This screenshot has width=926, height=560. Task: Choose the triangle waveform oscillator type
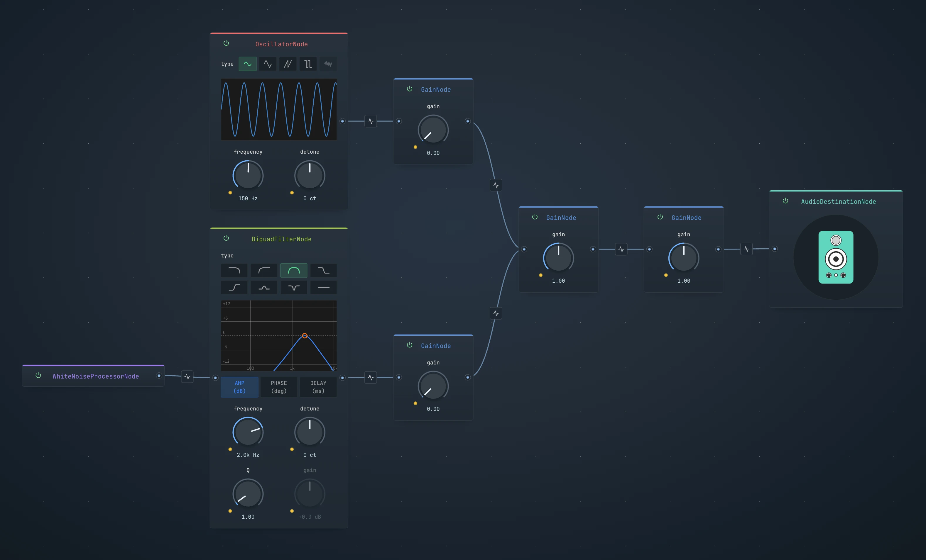pos(268,64)
